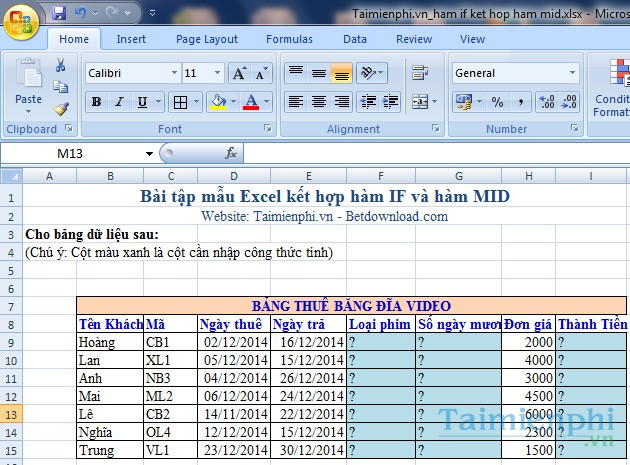Click the Office button
The image size is (630, 465).
[22, 18]
